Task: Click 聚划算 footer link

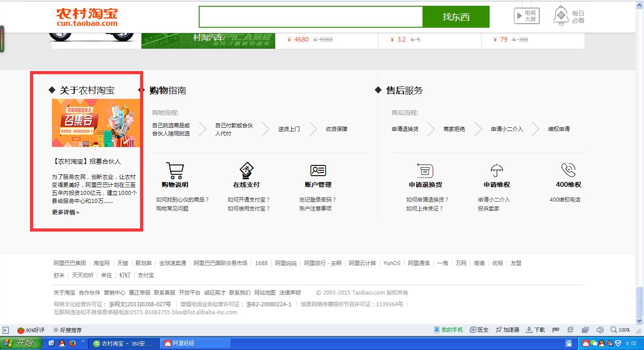Action: [144, 263]
